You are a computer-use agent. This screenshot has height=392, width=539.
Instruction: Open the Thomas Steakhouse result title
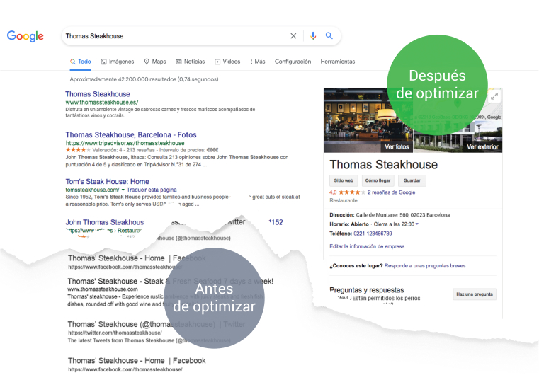point(98,94)
